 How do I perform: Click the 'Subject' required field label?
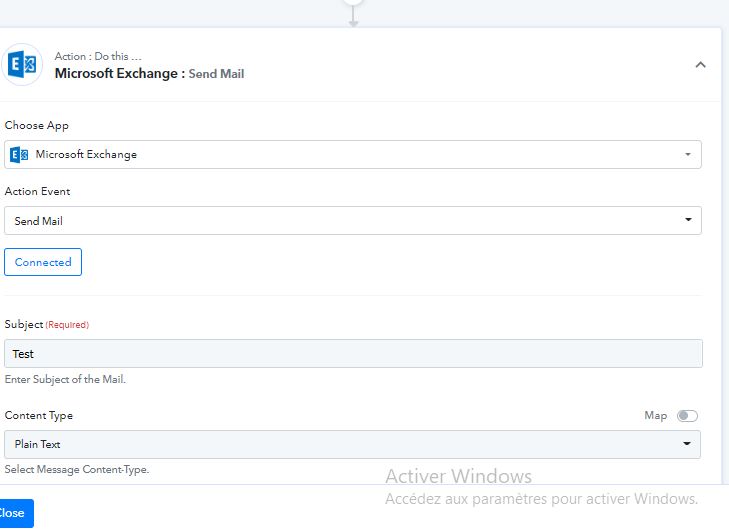(46, 324)
